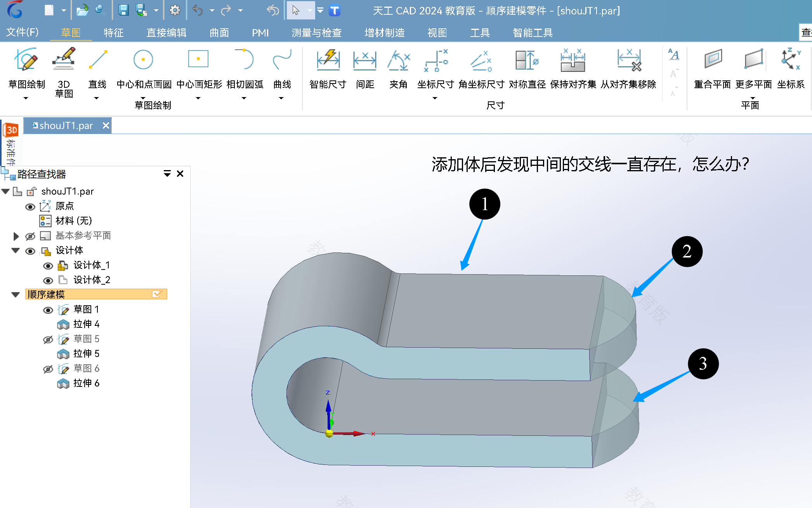Click the select cursor tool icon
812x508 pixels.
(296, 10)
